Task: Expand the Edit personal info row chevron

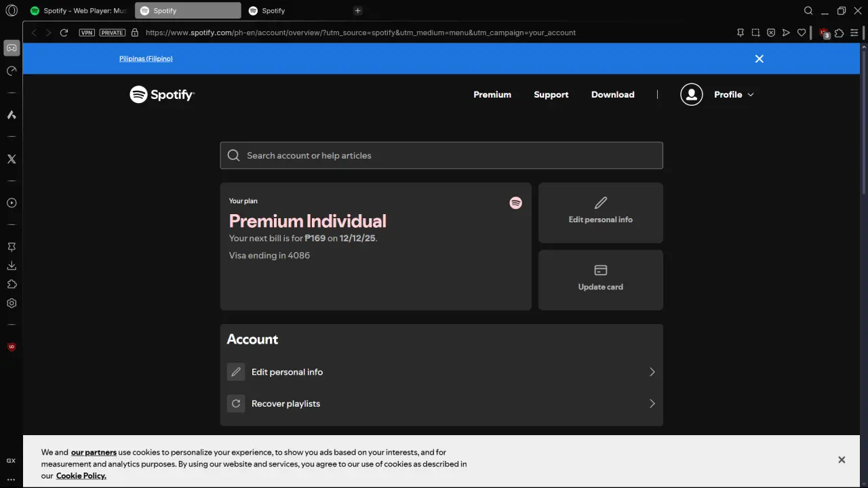Action: (x=652, y=372)
